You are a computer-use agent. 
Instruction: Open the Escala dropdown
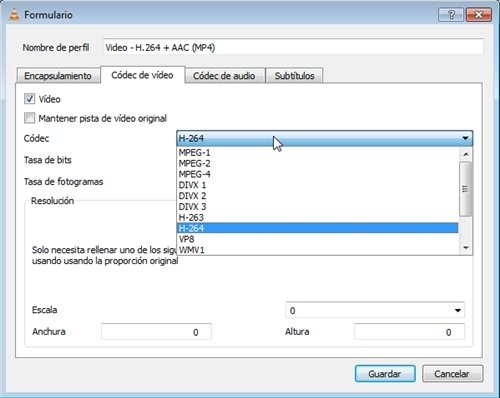[x=375, y=310]
